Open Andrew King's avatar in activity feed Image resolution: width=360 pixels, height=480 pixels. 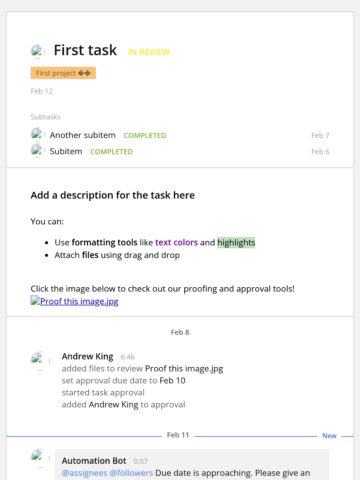(40, 361)
